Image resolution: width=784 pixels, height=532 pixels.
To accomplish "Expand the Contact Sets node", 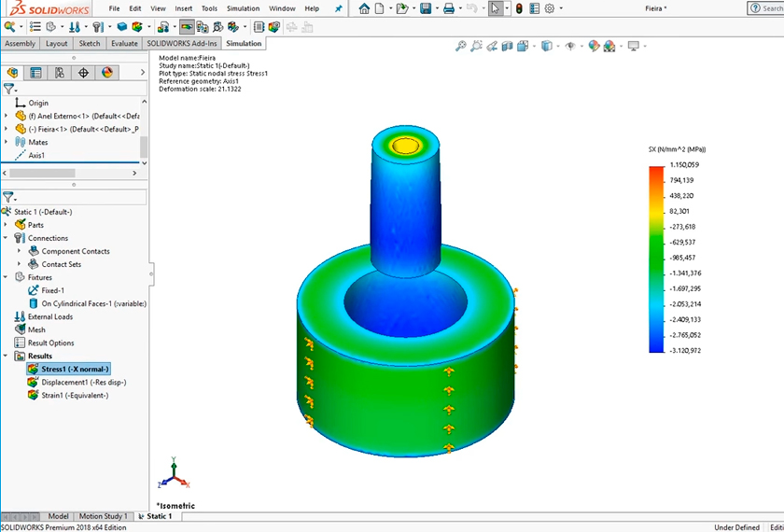I will 20,264.
